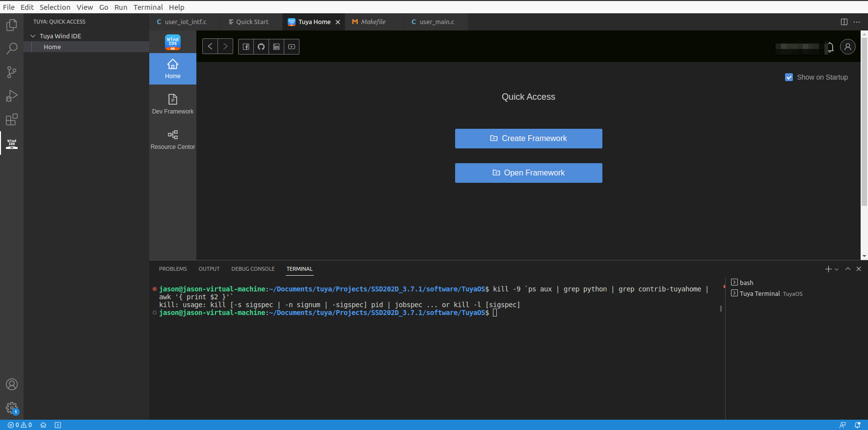This screenshot has width=868, height=430.
Task: Toggle the Show on Startup checkbox
Action: (x=789, y=77)
